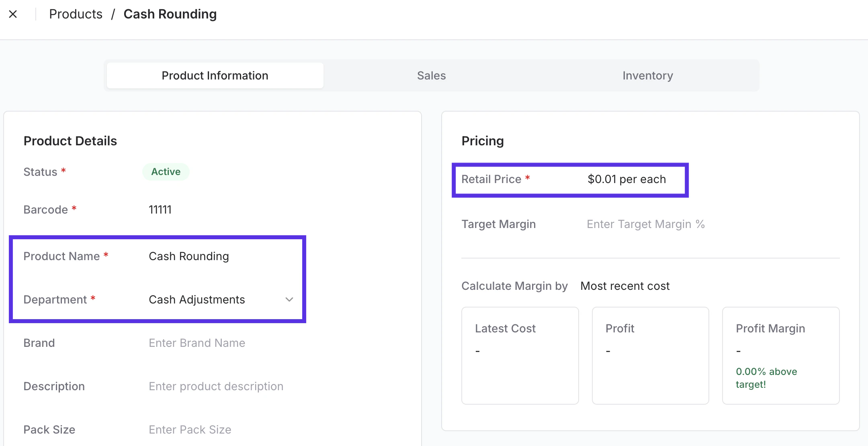The image size is (868, 446).
Task: Close the product editor with X icon
Action: (13, 14)
